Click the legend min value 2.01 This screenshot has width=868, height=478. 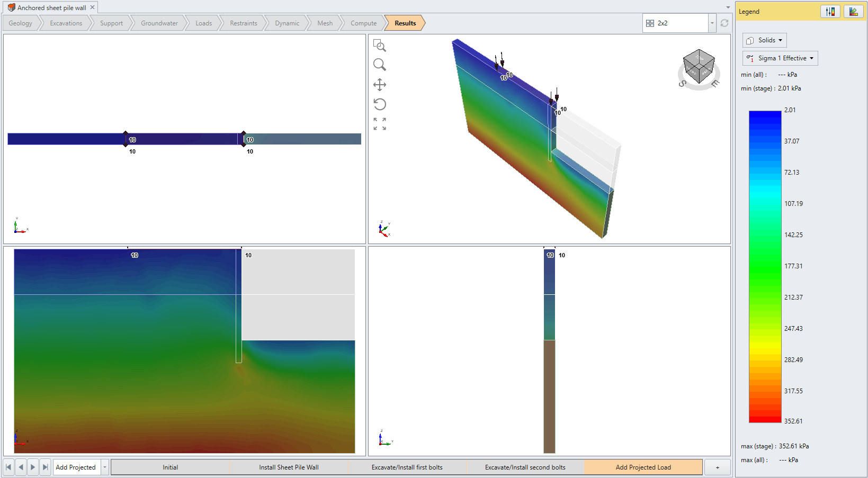tap(790, 110)
